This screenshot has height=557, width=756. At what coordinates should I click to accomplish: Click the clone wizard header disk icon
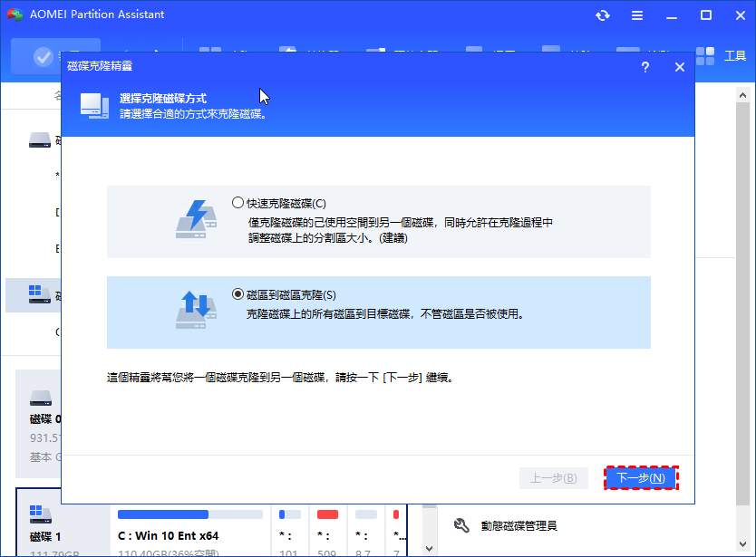point(94,106)
